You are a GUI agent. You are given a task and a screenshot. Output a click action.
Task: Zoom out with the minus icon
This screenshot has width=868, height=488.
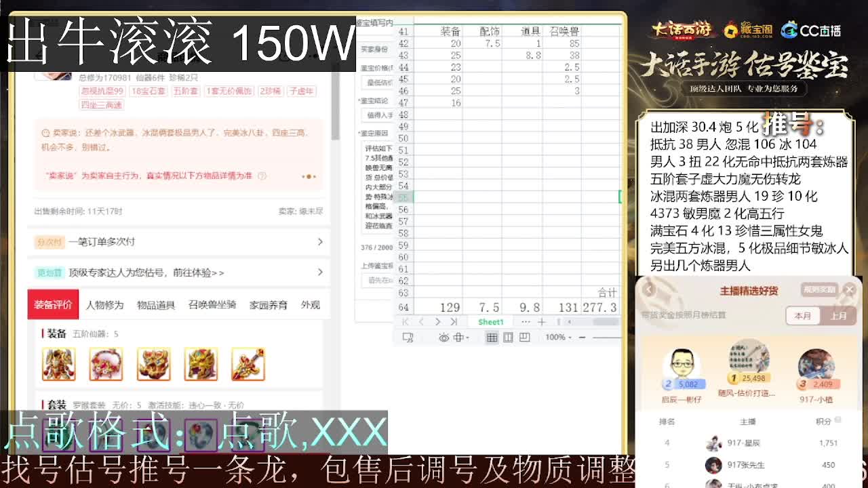582,337
